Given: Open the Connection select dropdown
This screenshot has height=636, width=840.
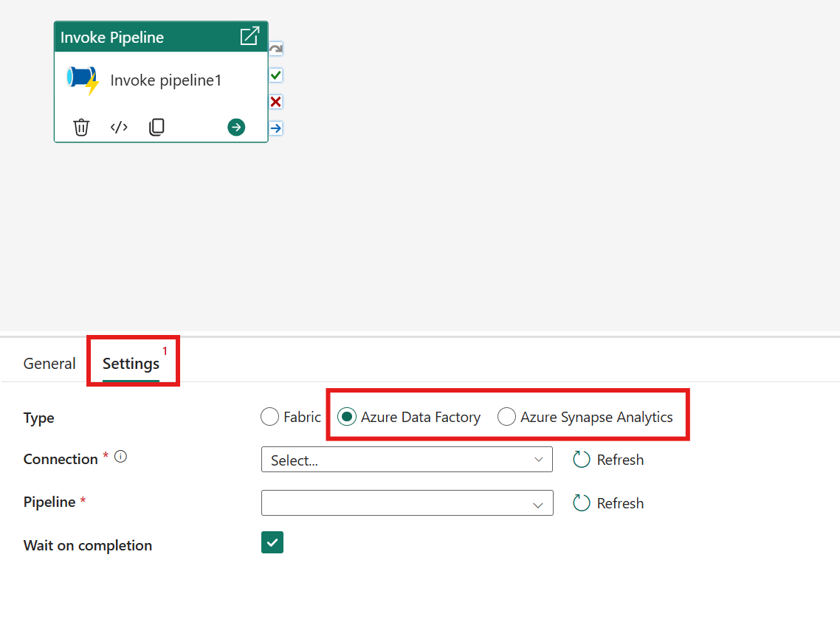Looking at the screenshot, I should click(x=407, y=459).
